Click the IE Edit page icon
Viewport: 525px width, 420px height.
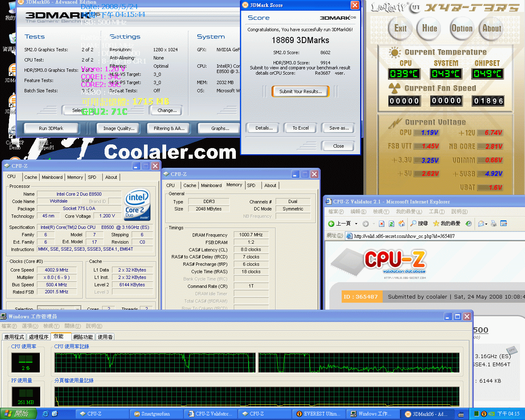pyautogui.click(x=503, y=224)
